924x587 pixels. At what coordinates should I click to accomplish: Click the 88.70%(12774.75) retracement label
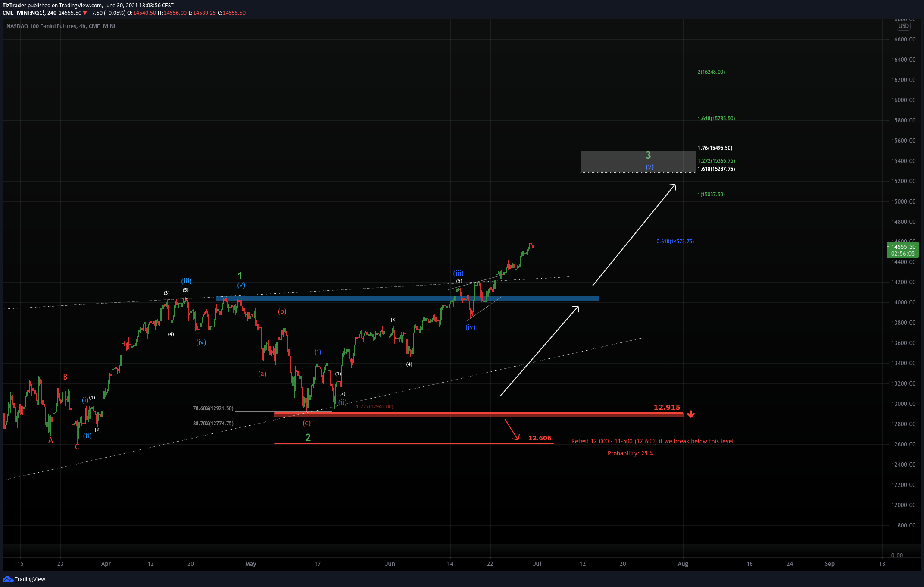click(x=213, y=424)
